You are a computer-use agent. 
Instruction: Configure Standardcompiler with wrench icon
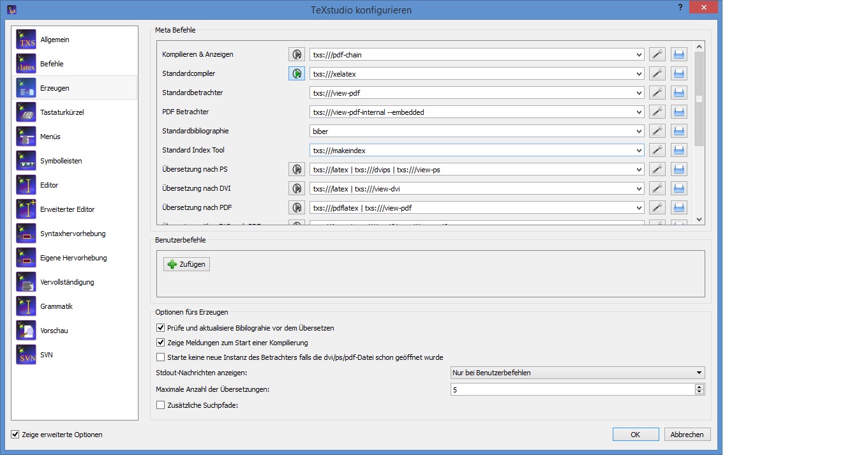click(657, 74)
